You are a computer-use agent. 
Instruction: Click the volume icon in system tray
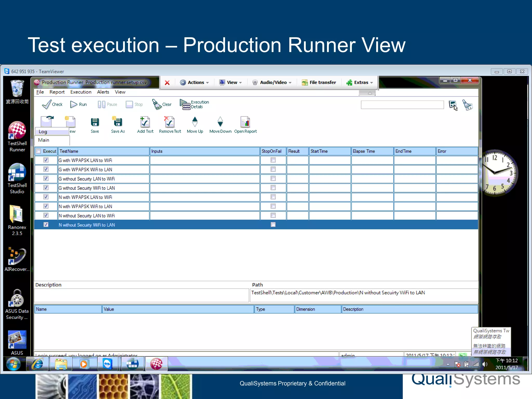[x=485, y=364]
